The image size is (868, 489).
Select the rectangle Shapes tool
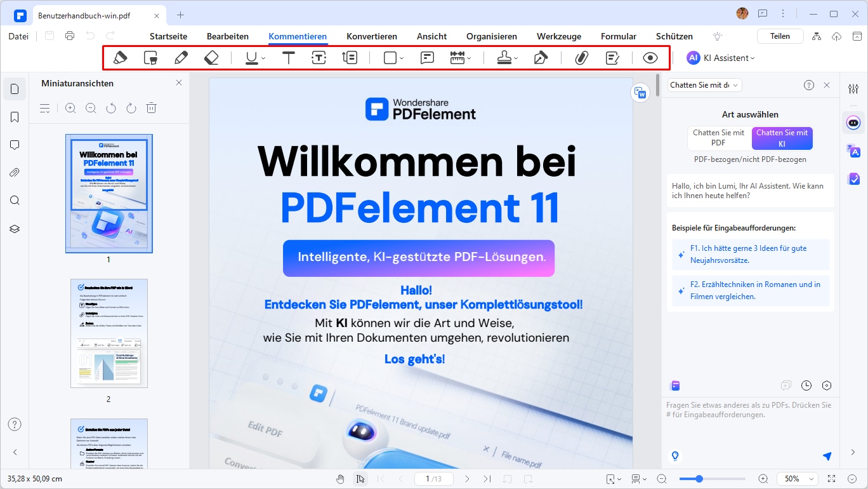coord(390,58)
